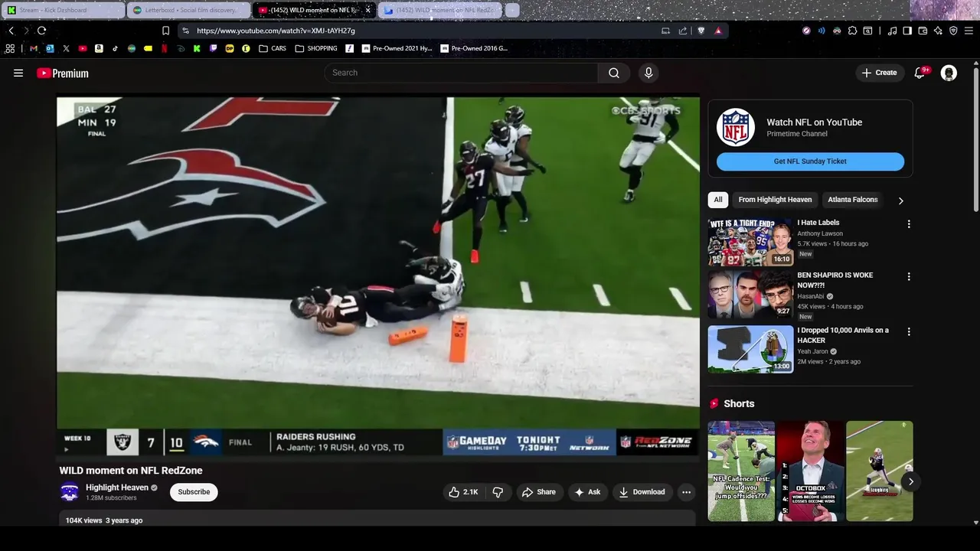Open the YouTube guide hamburger menu
980x551 pixels.
pos(18,73)
